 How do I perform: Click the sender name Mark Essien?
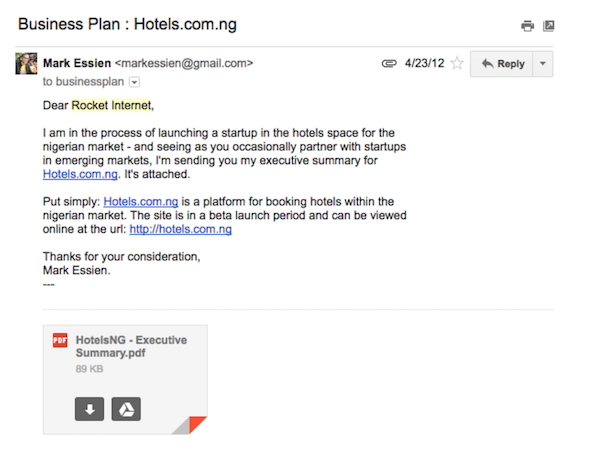pos(78,63)
